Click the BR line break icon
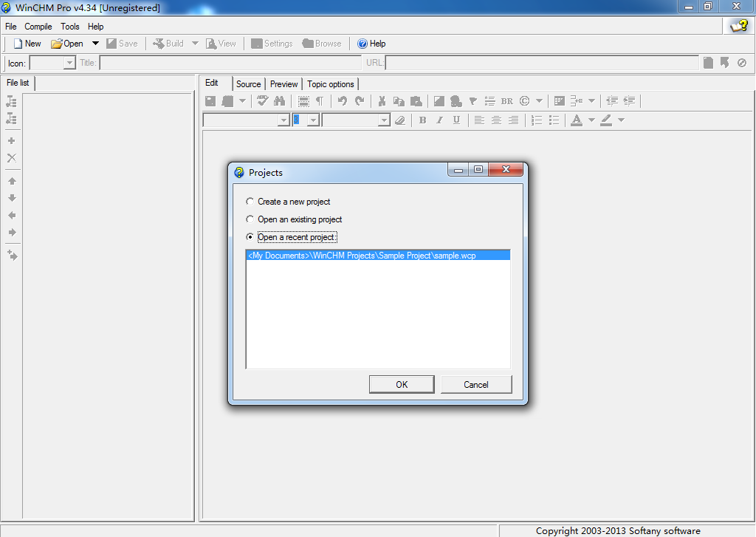 (x=506, y=101)
